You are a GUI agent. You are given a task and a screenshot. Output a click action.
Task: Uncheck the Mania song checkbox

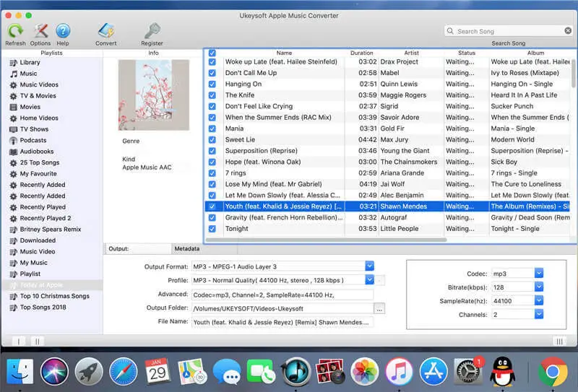[x=212, y=129]
